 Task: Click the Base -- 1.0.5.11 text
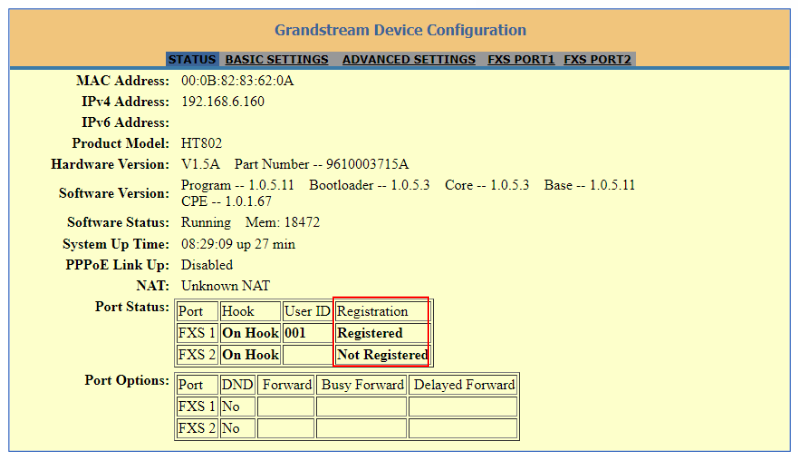tap(589, 185)
